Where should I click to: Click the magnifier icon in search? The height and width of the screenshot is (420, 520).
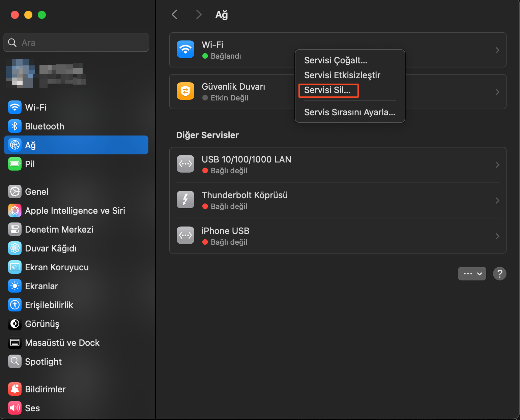pos(12,43)
